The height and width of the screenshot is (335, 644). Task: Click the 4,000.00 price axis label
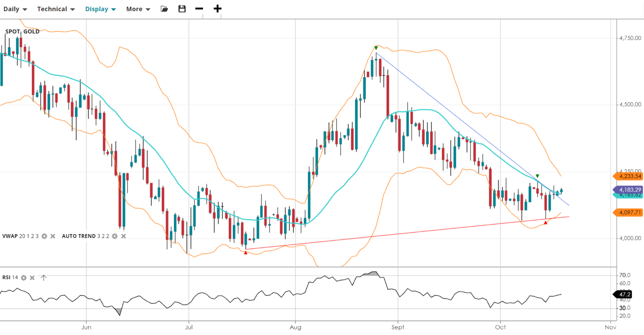pyautogui.click(x=631, y=238)
